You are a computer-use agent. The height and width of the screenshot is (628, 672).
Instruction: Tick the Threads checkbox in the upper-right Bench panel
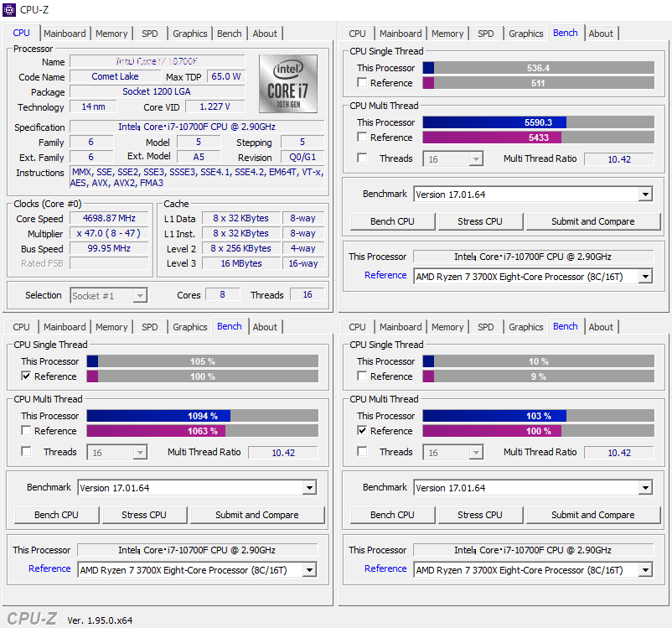point(362,158)
